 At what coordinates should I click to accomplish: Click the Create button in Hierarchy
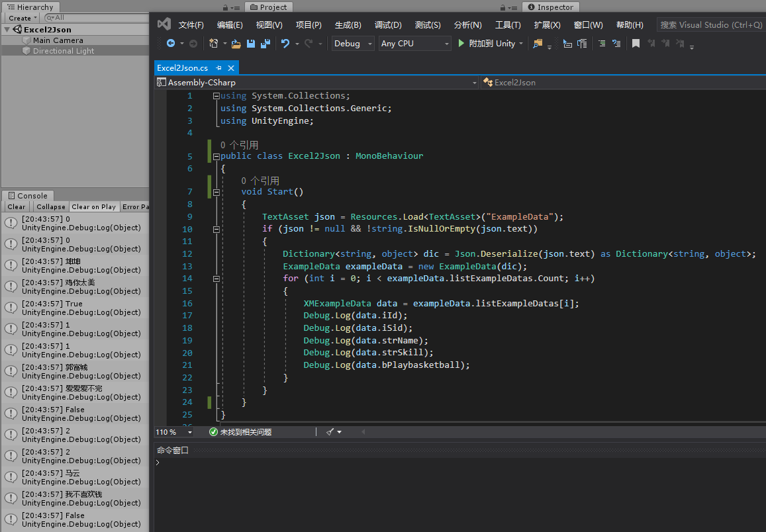pos(20,18)
